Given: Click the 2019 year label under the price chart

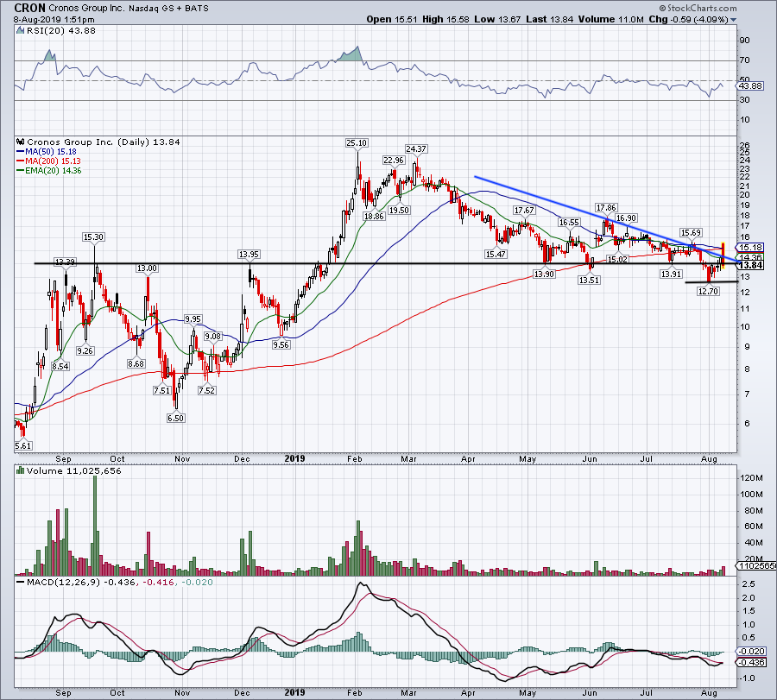Looking at the screenshot, I should tap(294, 458).
